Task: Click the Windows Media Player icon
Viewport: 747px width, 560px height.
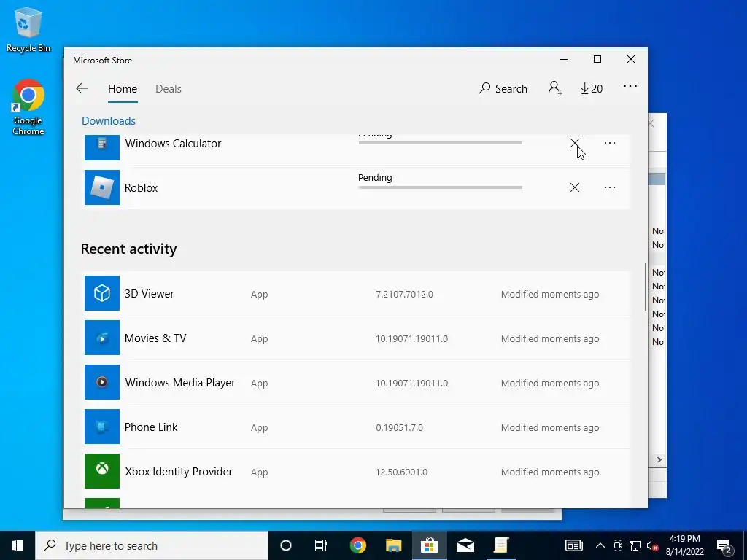Action: point(102,382)
